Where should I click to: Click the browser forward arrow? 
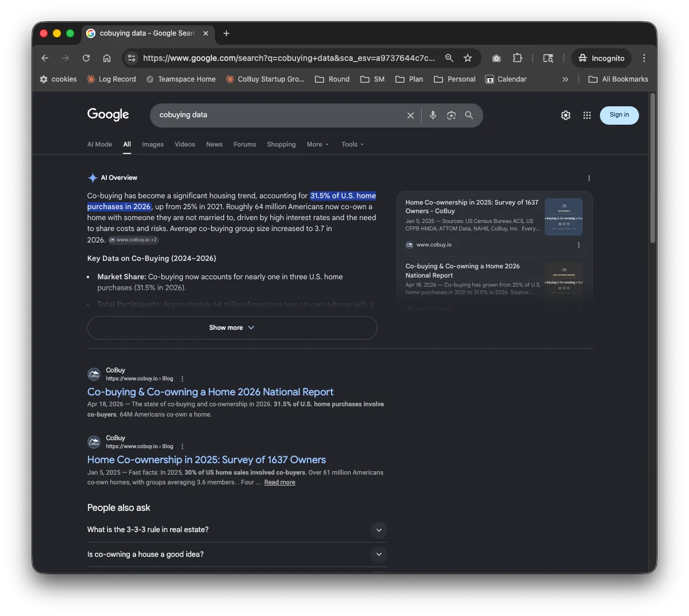[x=66, y=58]
